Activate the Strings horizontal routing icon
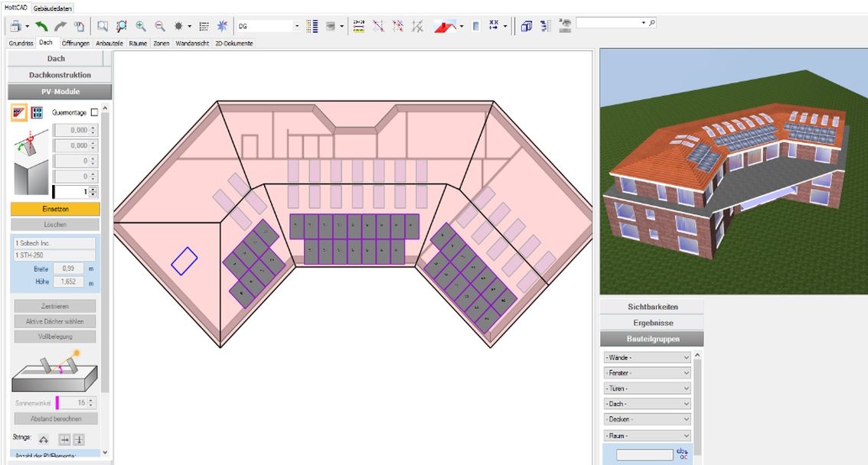Image resolution: width=868 pixels, height=465 pixels. [x=64, y=439]
